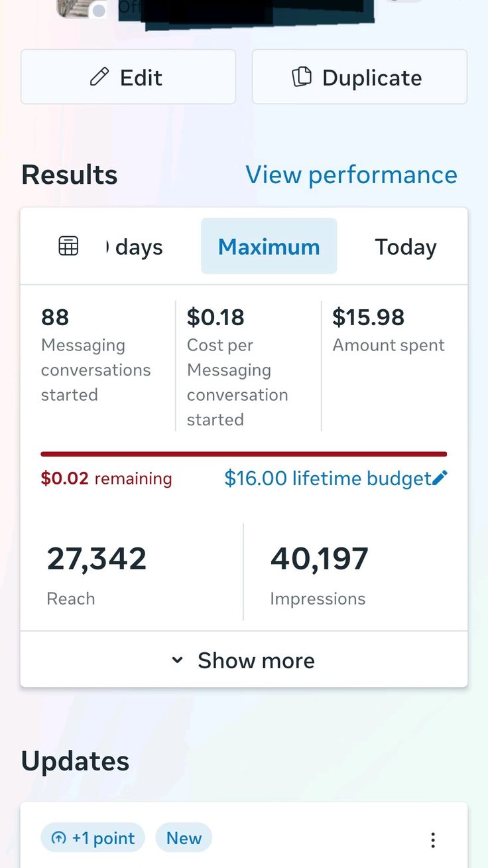Switch to the Today tab
Screen dimensions: 488x868
[406, 246]
